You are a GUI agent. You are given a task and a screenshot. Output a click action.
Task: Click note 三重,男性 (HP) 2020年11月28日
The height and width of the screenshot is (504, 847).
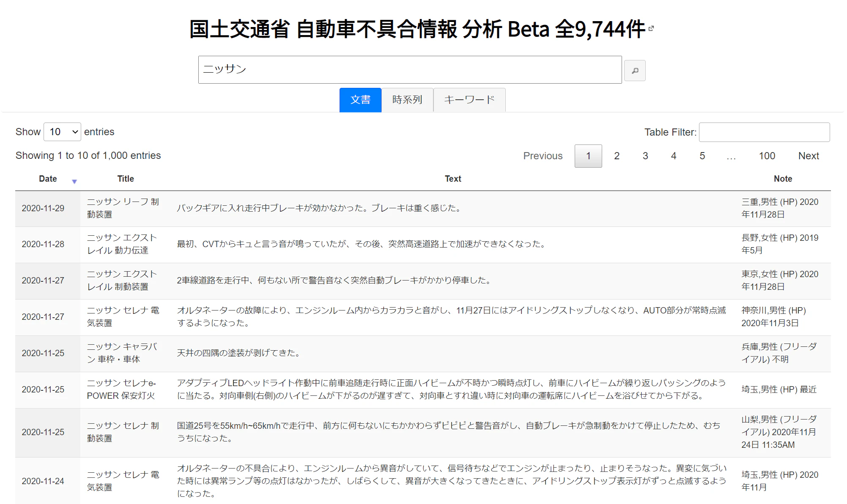[780, 208]
